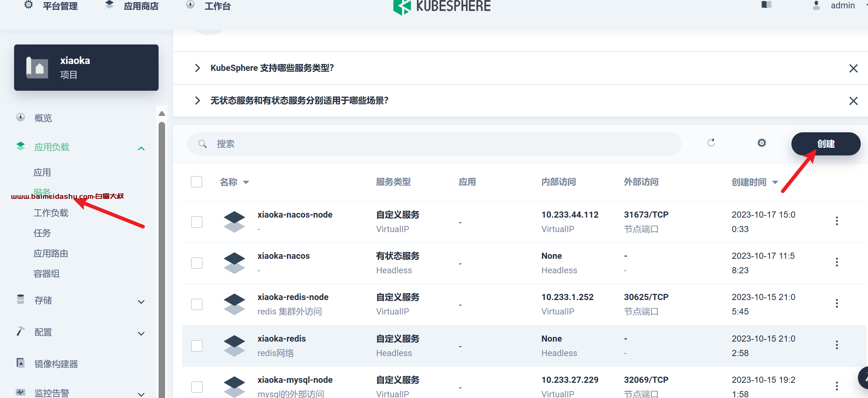The image size is (868, 398).
Task: Open more actions for xiaoka-nacos
Action: tap(837, 262)
